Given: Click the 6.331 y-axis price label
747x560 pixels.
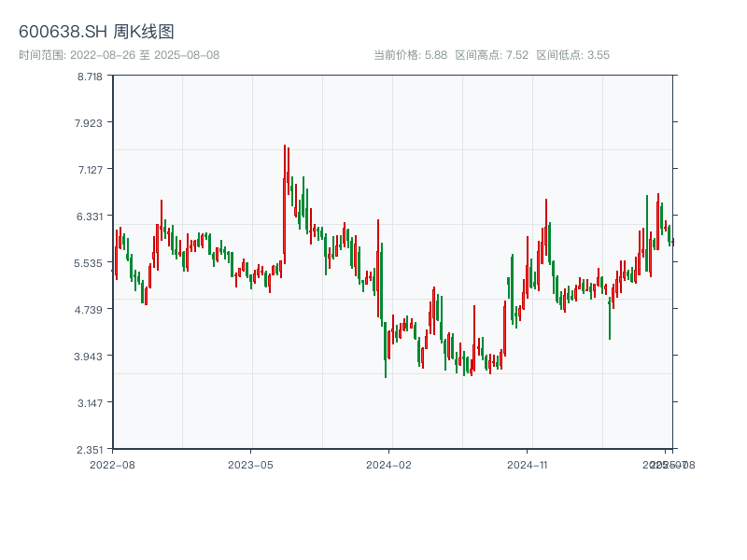Looking at the screenshot, I should tap(91, 216).
